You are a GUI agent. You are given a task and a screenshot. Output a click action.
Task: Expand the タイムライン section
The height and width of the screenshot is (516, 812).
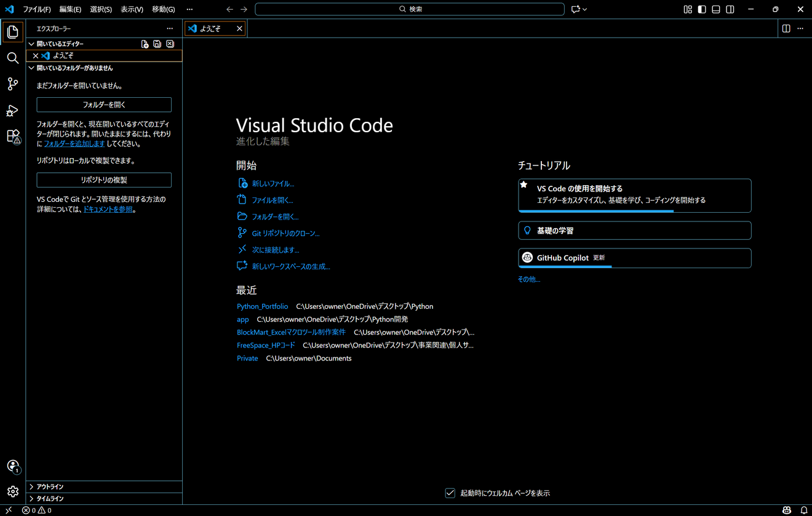pos(50,499)
